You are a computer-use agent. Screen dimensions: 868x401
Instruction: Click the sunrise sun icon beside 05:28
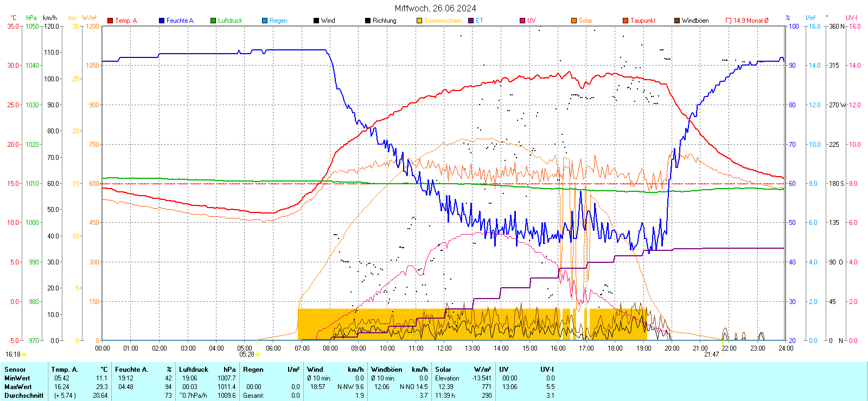258,354
